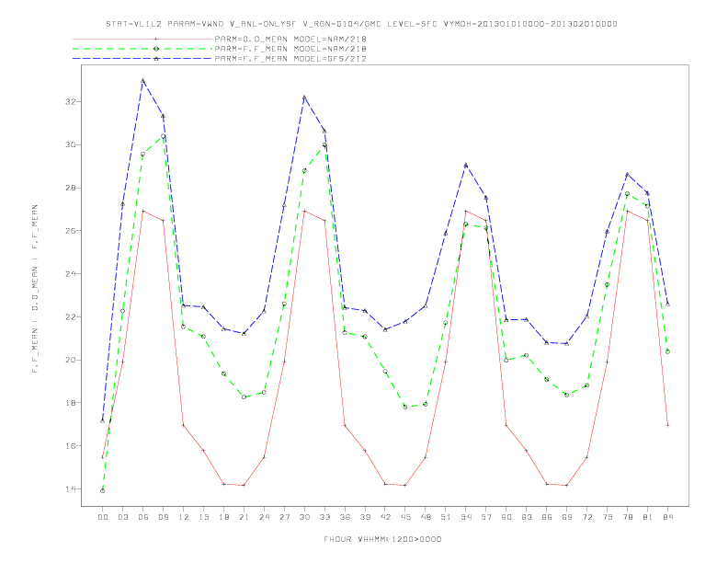Click y-axis tick label 20

pyautogui.click(x=71, y=360)
